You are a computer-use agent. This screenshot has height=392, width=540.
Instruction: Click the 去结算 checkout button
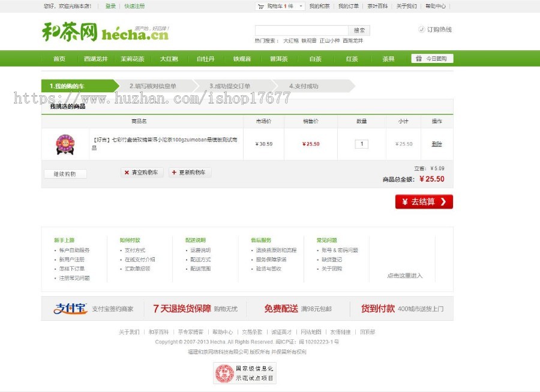pos(424,201)
